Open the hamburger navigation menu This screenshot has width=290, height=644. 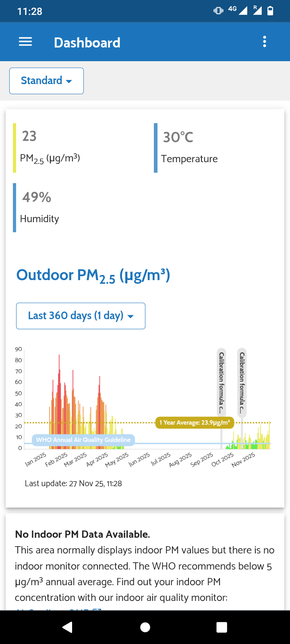coord(25,42)
